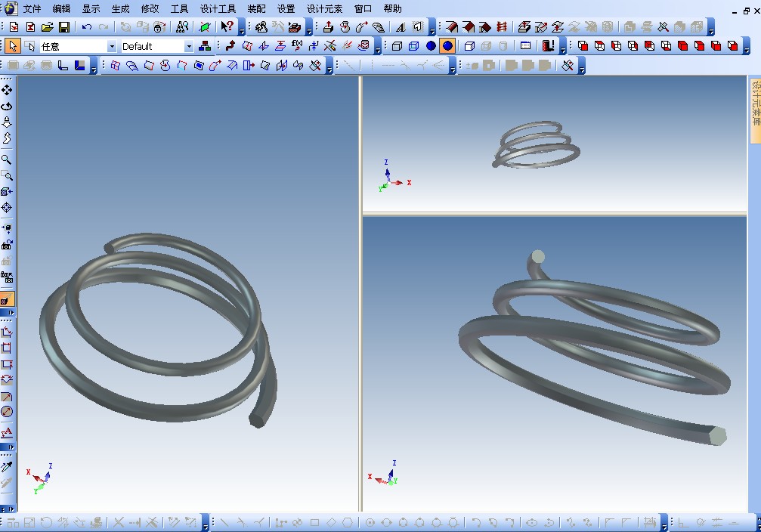This screenshot has width=761, height=532.
Task: Click the Save floppy disk icon
Action: (64, 26)
